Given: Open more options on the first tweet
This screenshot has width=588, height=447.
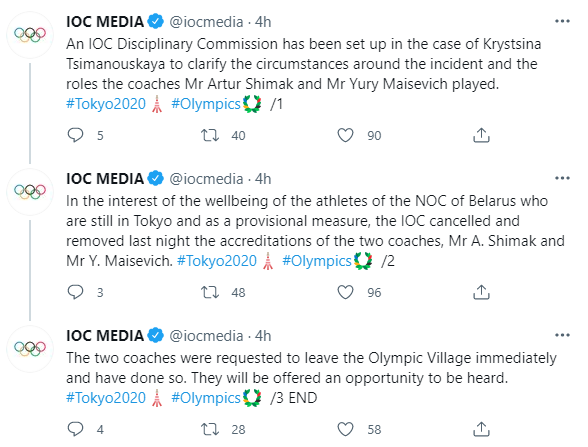Looking at the screenshot, I should coord(562,21).
